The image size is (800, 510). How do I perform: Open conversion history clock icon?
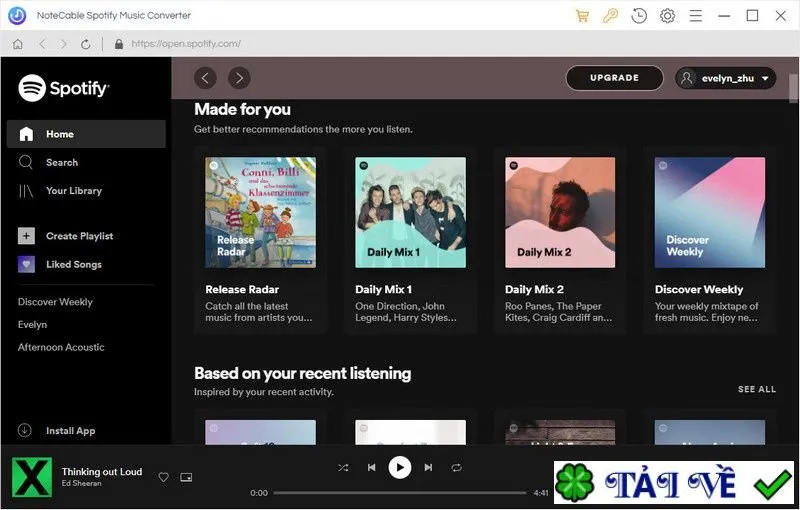tap(639, 16)
